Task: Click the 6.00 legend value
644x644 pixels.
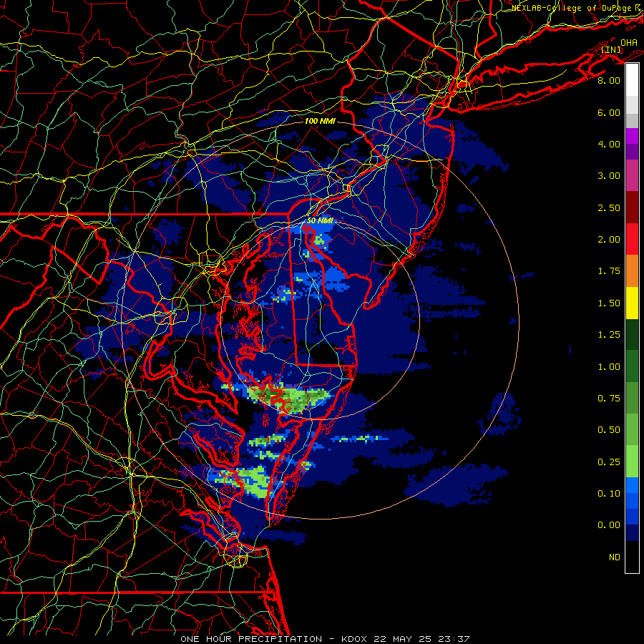Action: [609, 112]
